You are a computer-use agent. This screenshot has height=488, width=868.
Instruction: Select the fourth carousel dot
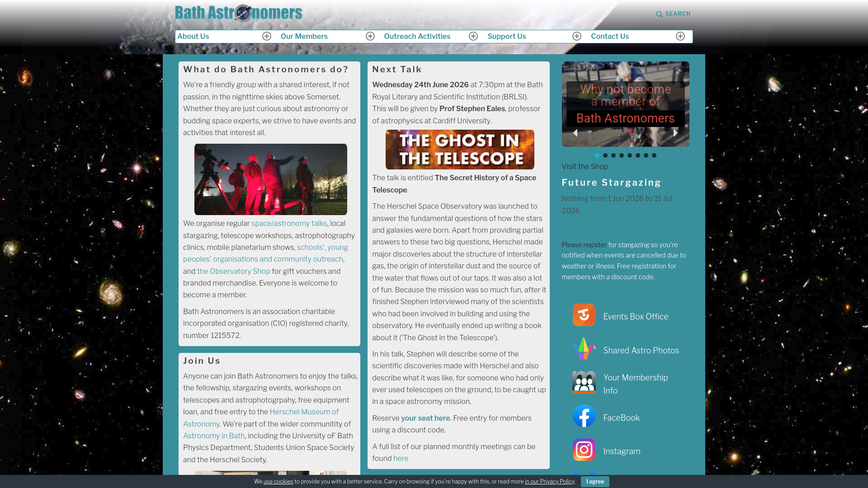click(x=622, y=155)
